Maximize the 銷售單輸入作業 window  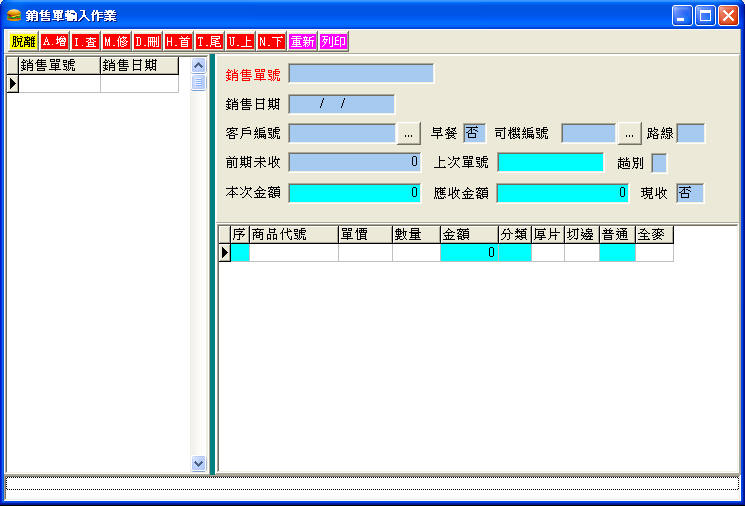point(705,16)
